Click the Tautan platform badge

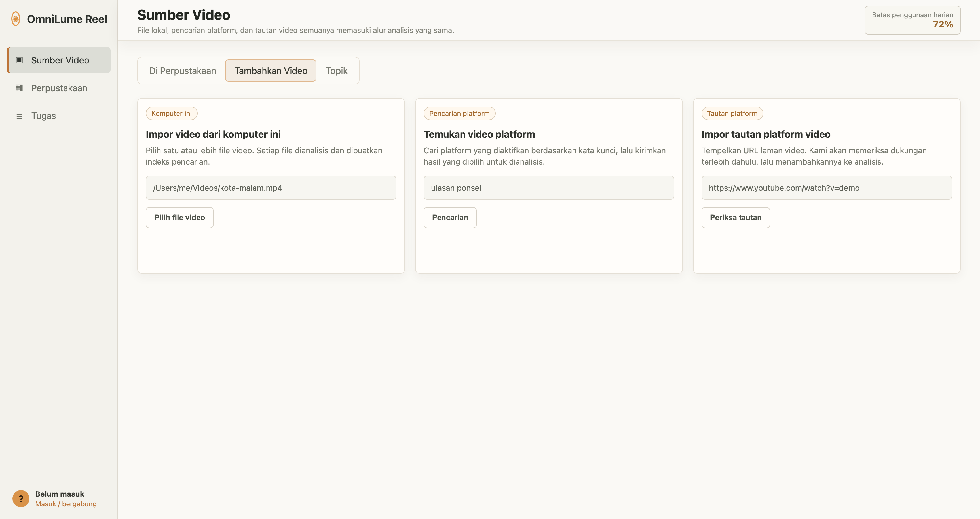[732, 113]
